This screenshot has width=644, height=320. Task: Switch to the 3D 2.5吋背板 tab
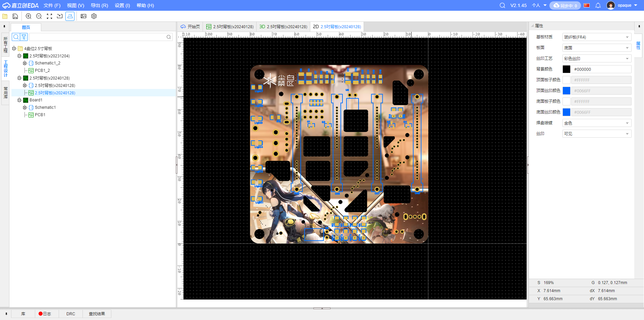pyautogui.click(x=283, y=27)
